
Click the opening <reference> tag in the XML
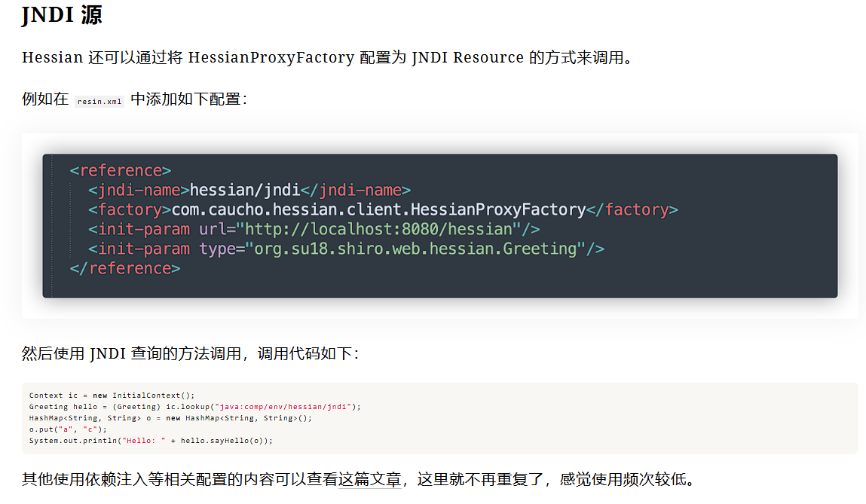point(121,170)
